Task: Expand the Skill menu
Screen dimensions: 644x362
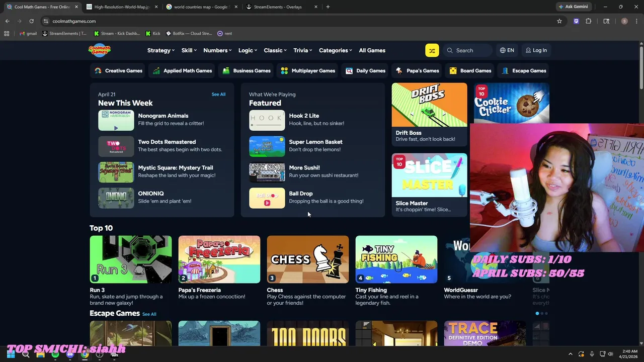Action: click(x=188, y=50)
